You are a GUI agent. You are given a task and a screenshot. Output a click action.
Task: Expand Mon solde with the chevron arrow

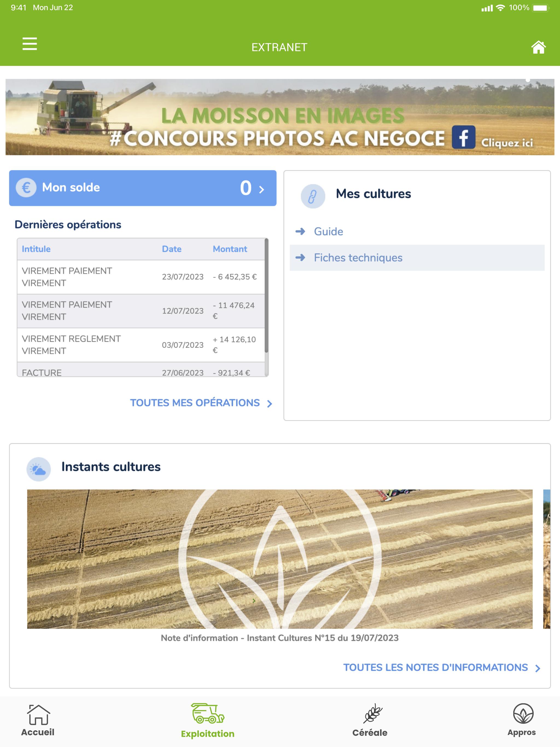pyautogui.click(x=261, y=189)
